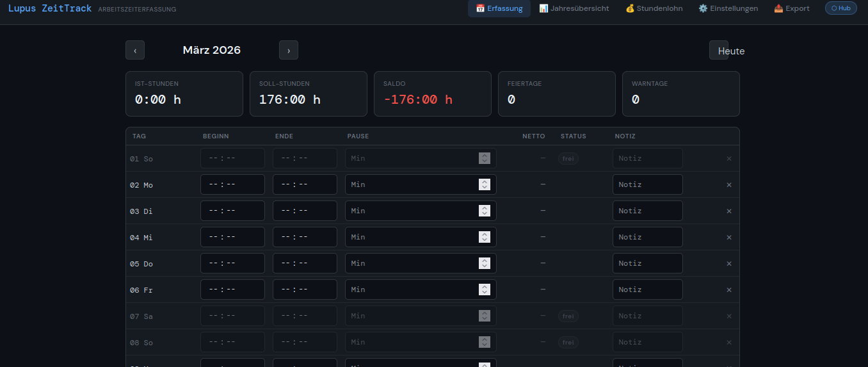Clear the 02 Mo row with X icon
This screenshot has width=868, height=367.
pos(728,184)
